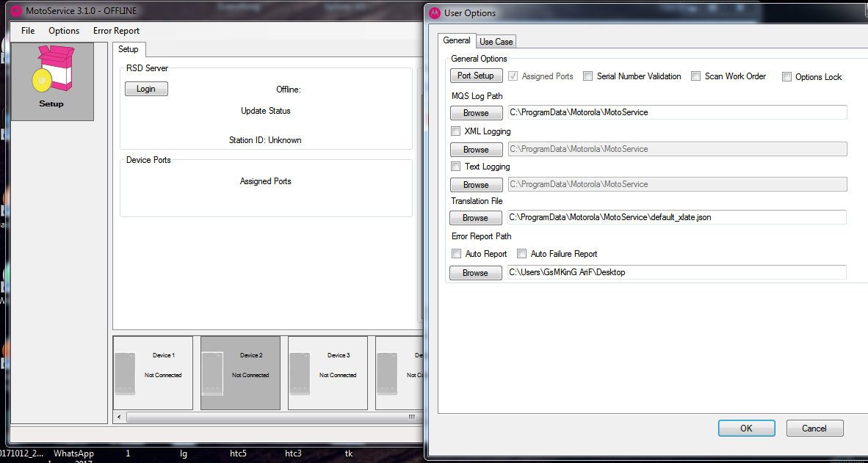Click the left arrow of device list scrollbar
868x463 pixels.
tap(117, 417)
